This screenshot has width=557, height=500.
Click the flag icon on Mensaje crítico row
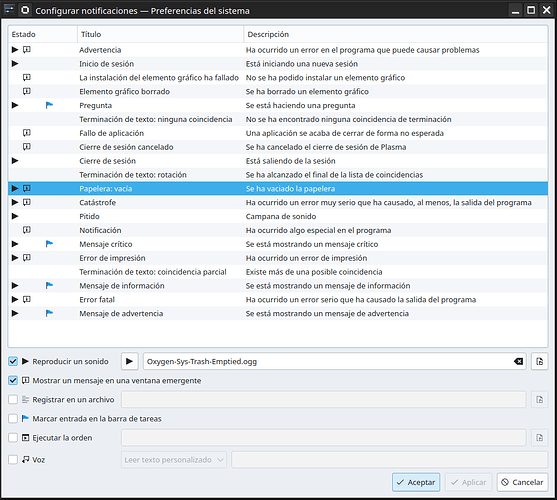49,244
